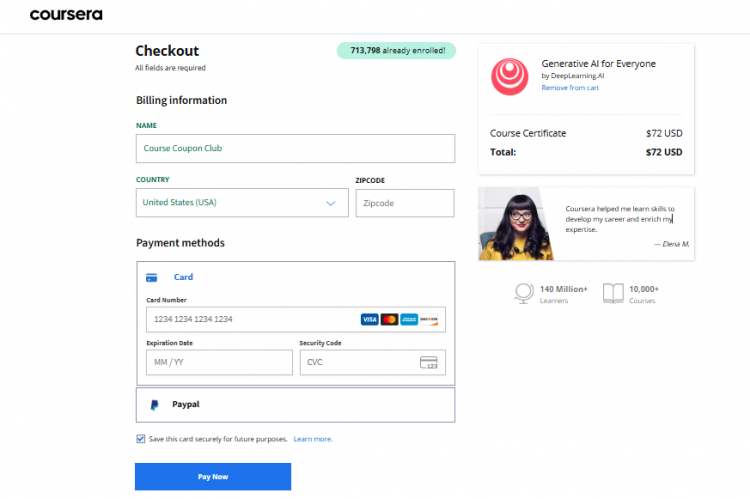This screenshot has height=499, width=750.
Task: Click the American Express icon
Action: pyautogui.click(x=409, y=319)
